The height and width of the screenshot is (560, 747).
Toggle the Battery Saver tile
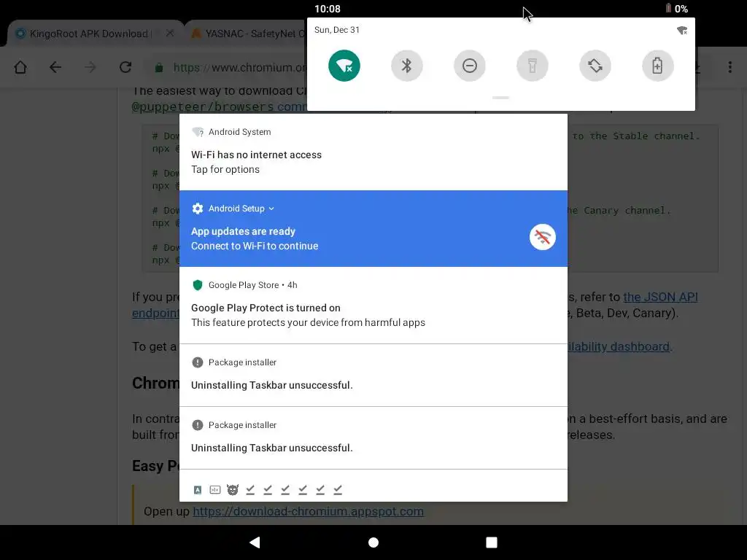(x=658, y=66)
